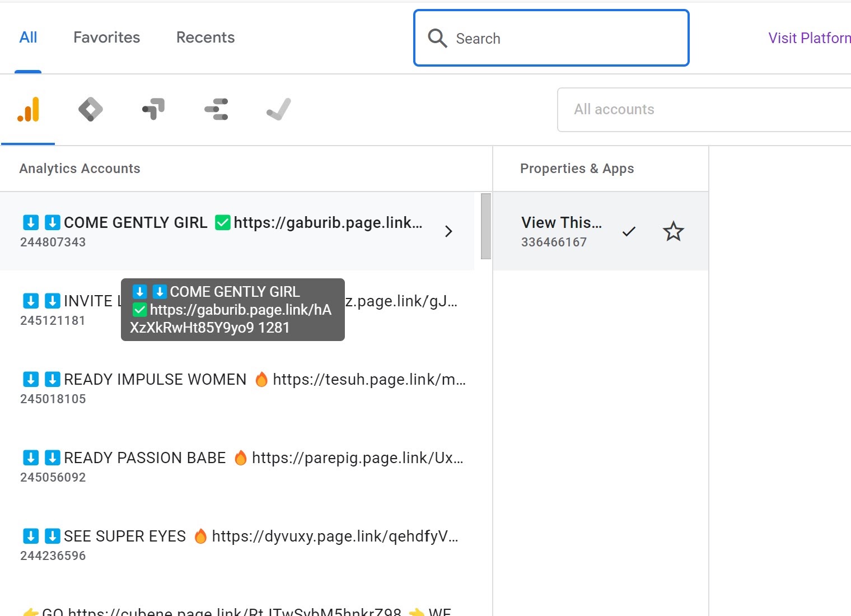Image resolution: width=851 pixels, height=616 pixels.
Task: Click the fire emoji in READY IMPULSE WOMEN
Action: point(261,380)
